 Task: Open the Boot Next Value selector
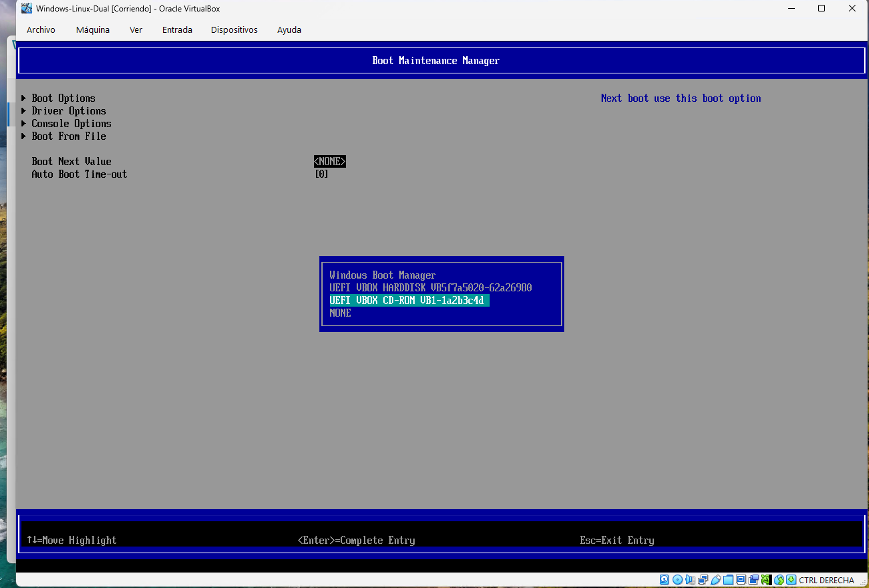(x=330, y=161)
